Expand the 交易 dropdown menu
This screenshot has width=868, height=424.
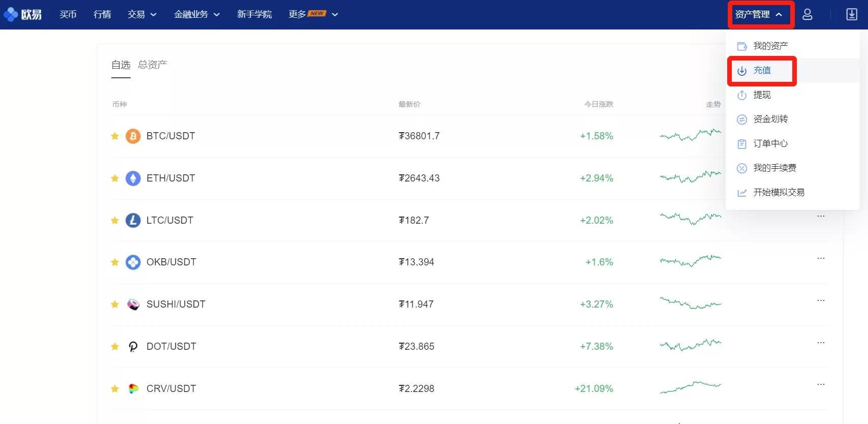tap(142, 14)
